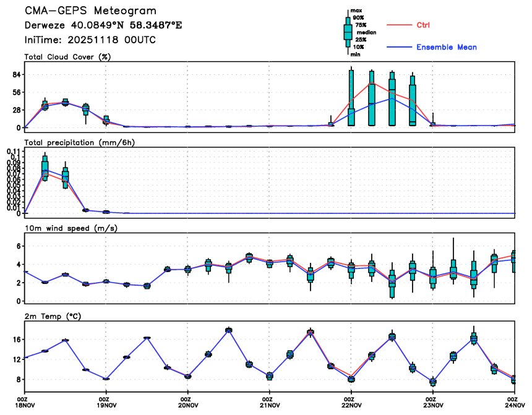Click the 'min' label in legend
532x415 pixels.
355,54
